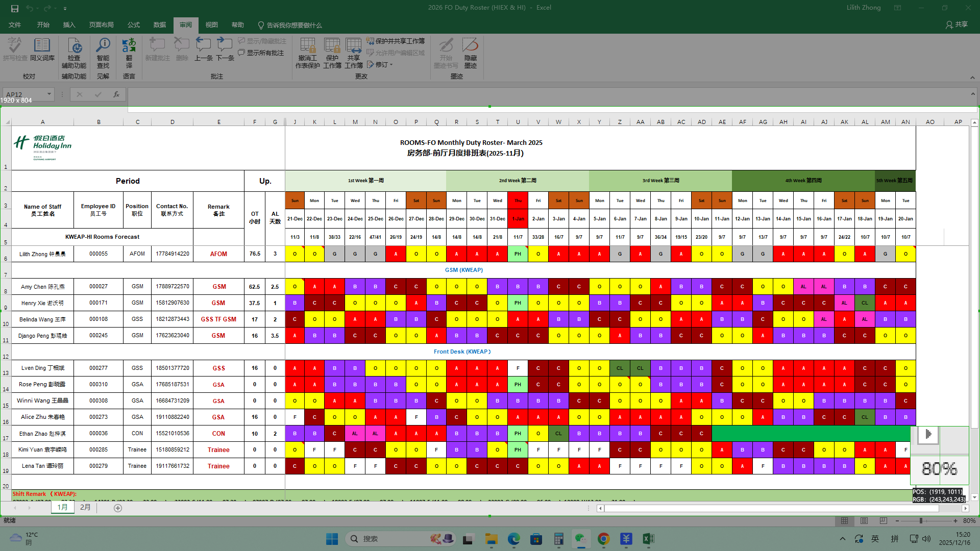Viewport: 980px width, 551px height.
Task: Click the zoom slider in status bar
Action: click(921, 521)
